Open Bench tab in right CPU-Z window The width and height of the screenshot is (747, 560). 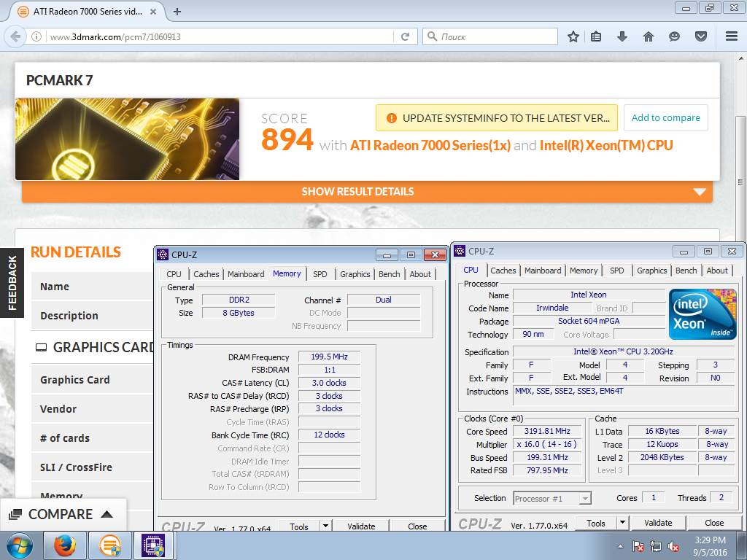(686, 271)
